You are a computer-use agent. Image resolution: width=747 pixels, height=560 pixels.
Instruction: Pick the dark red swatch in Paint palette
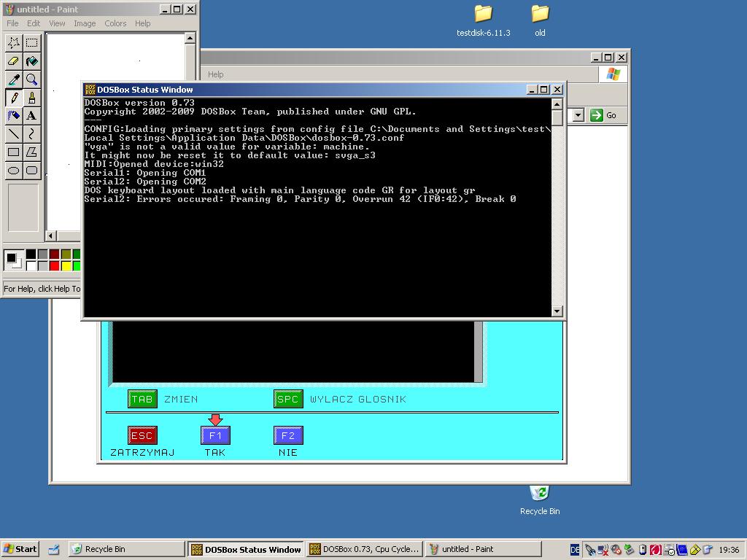pos(54,254)
